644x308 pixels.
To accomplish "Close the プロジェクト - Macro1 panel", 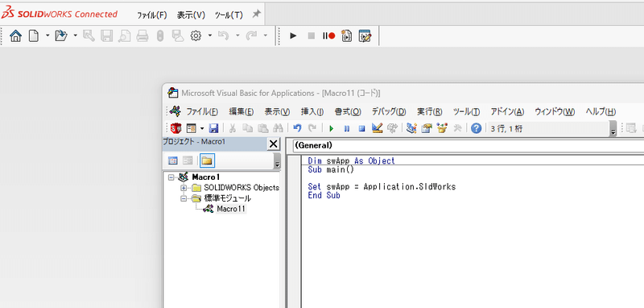I will (273, 144).
